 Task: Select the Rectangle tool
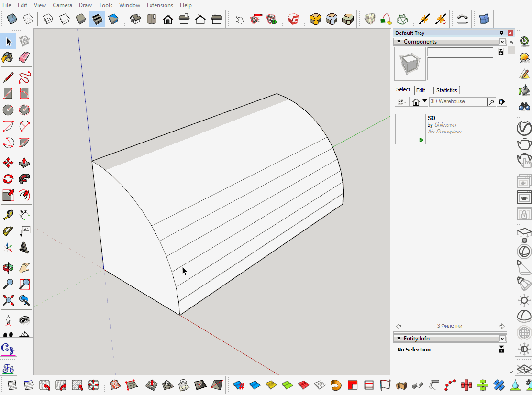[8, 93]
